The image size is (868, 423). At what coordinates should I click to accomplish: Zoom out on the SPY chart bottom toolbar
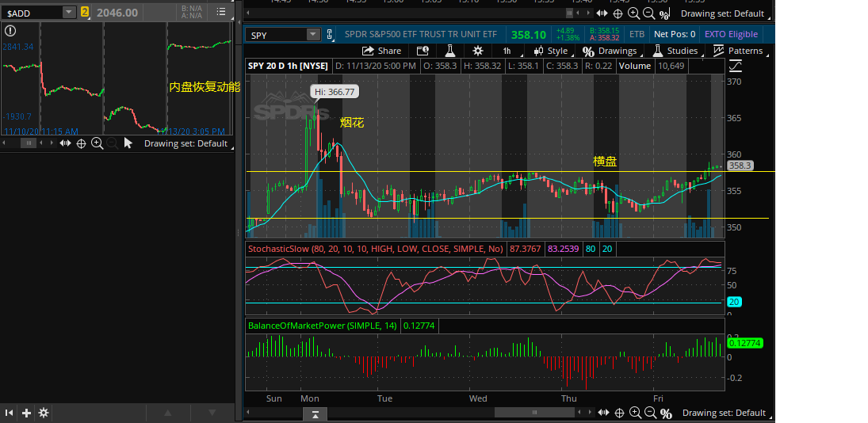pyautogui.click(x=650, y=413)
